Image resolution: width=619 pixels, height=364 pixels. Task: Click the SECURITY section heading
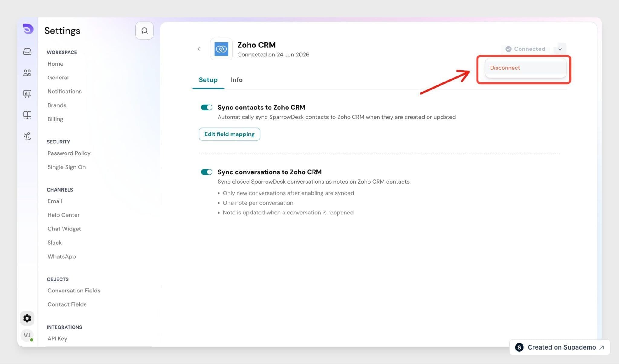(x=58, y=142)
